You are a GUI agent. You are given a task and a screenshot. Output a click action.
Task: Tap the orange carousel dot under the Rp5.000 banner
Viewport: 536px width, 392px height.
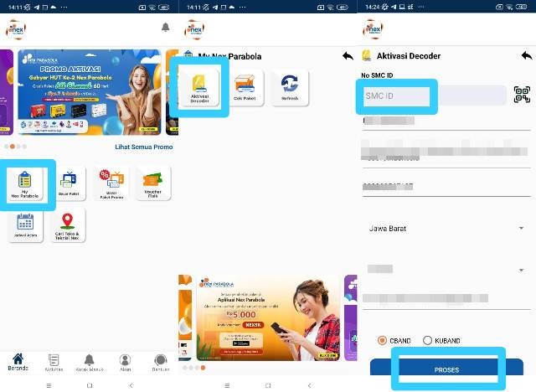(x=203, y=368)
